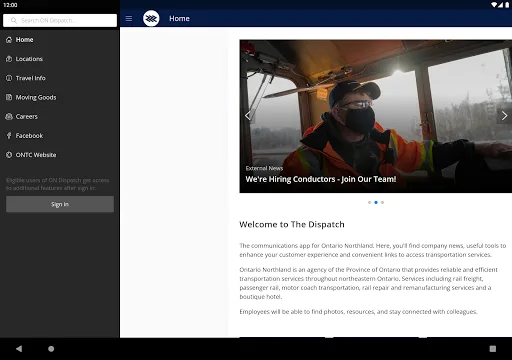Image resolution: width=512 pixels, height=360 pixels.
Task: Tap the Android recent apps square
Action: pos(493,349)
